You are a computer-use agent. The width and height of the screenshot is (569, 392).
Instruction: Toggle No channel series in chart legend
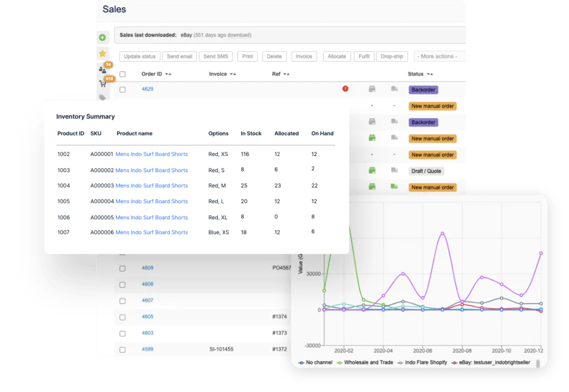click(x=315, y=362)
